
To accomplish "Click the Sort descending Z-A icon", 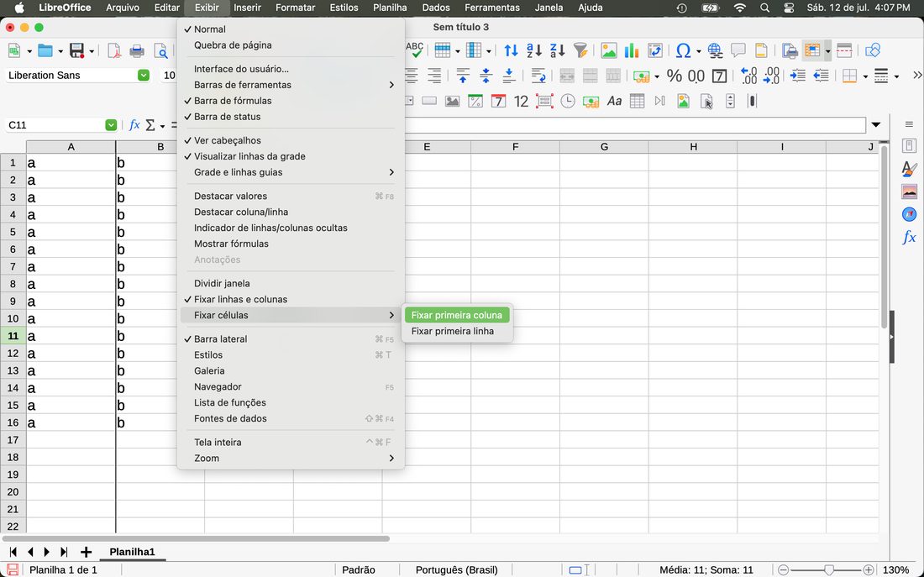I will point(557,50).
